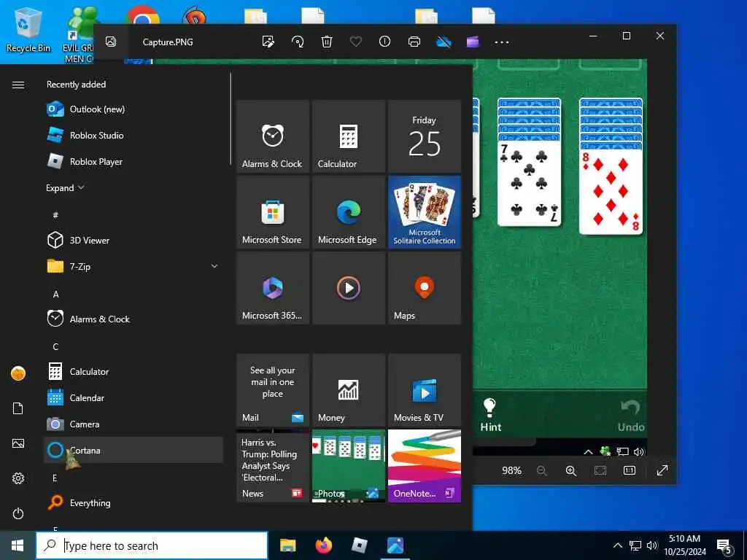Rotate the image using the rotate icon
Viewport: 747px width, 560px height.
[x=298, y=42]
